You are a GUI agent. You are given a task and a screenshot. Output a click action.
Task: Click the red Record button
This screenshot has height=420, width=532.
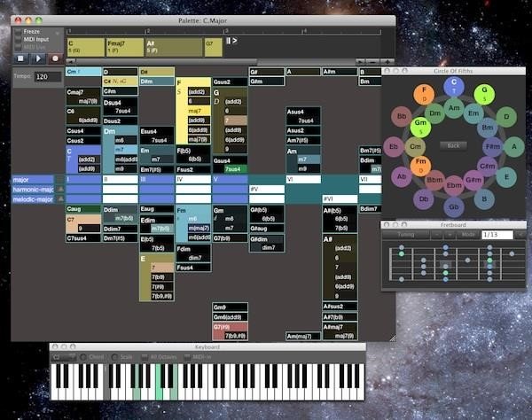point(55,58)
